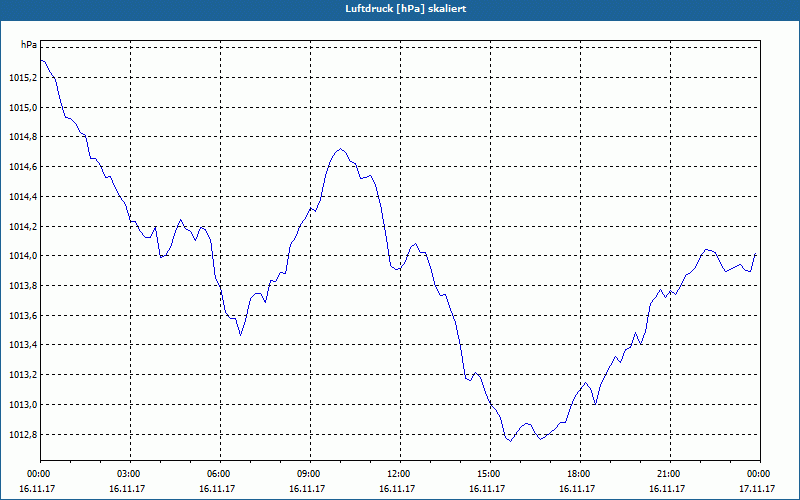
Task: Click the 1014,8 axis value
Action: pos(23,137)
